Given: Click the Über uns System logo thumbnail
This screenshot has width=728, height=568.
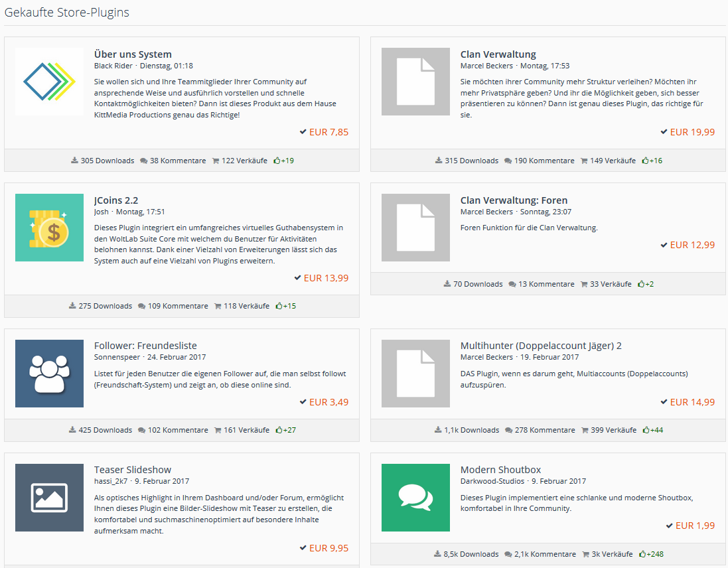Looking at the screenshot, I should 49,82.
